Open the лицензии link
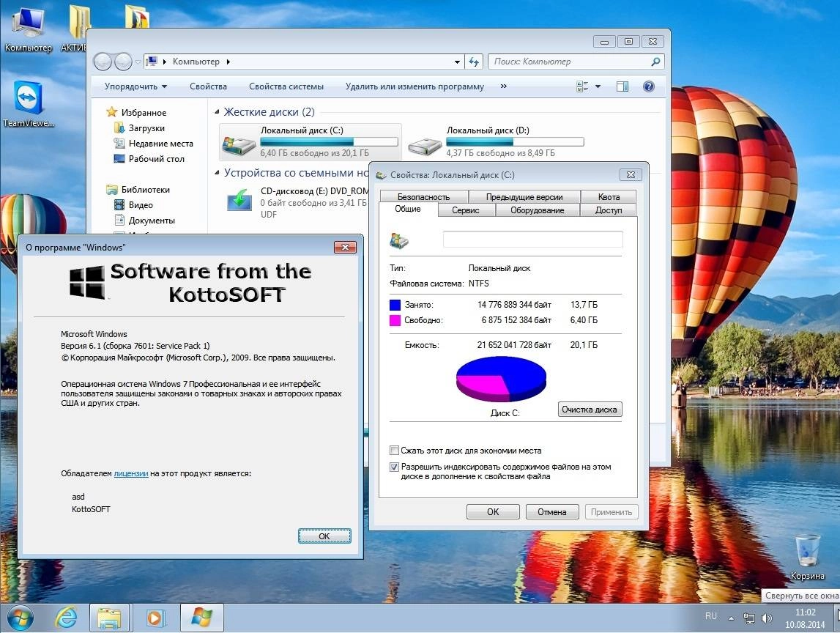 130,473
